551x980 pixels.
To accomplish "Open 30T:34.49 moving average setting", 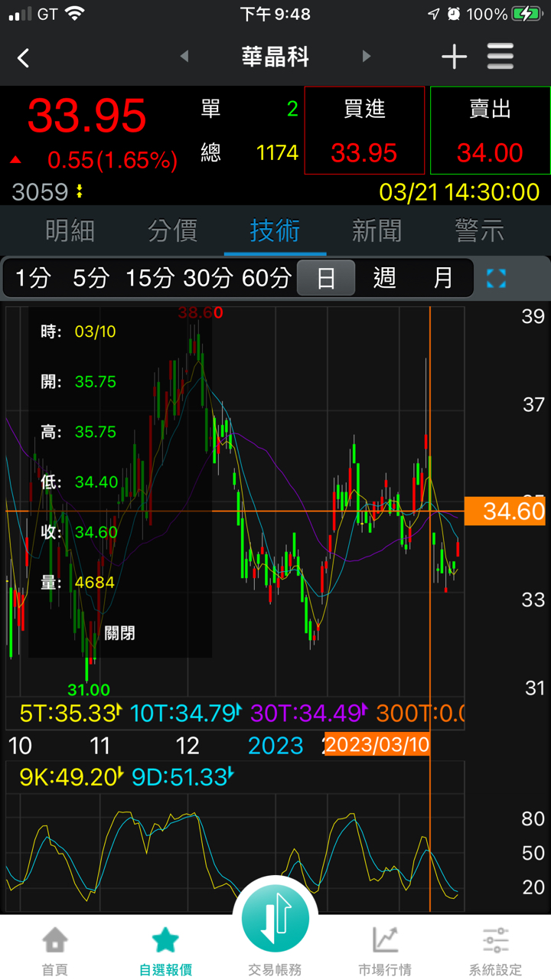I will (310, 714).
